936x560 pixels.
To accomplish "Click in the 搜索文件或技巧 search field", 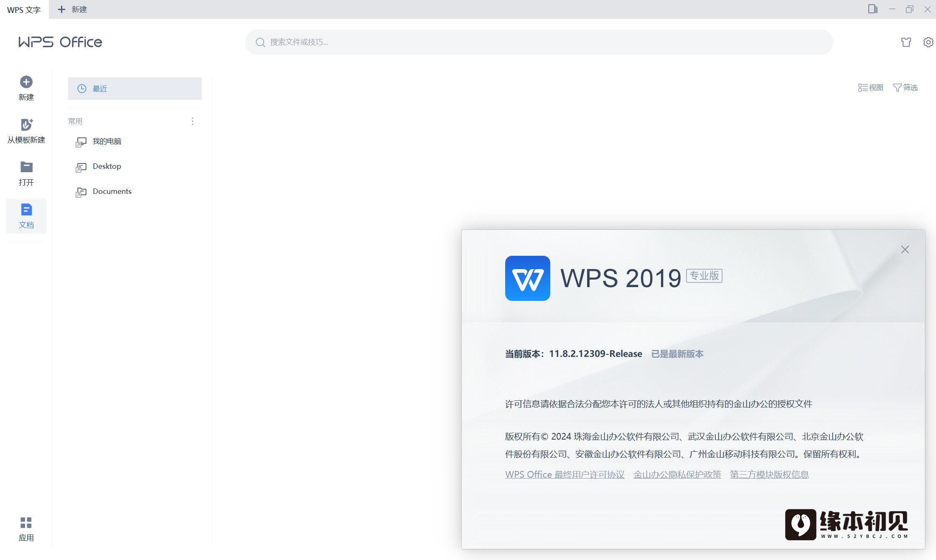I will coord(539,42).
